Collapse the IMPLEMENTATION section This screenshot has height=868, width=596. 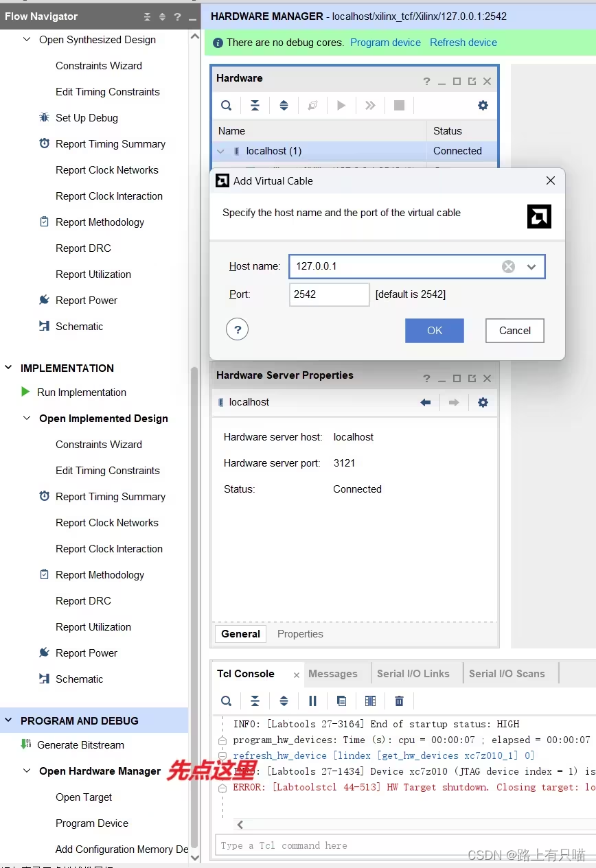click(9, 368)
